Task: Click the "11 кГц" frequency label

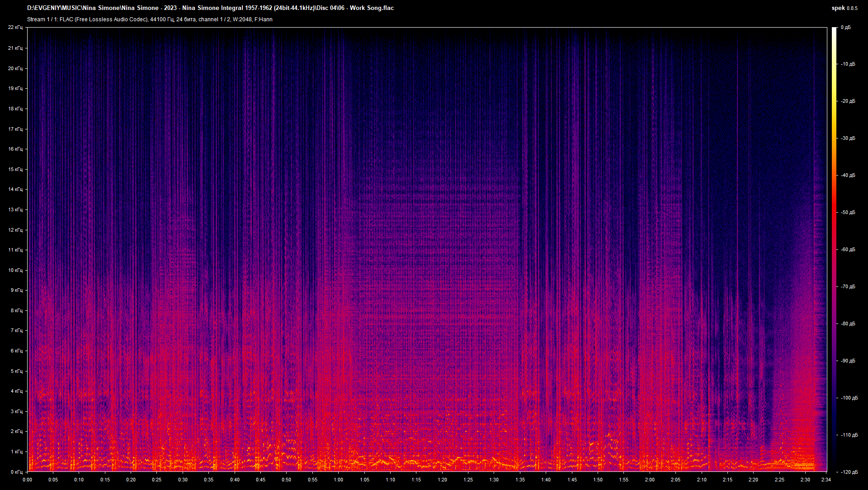Action: coord(15,250)
